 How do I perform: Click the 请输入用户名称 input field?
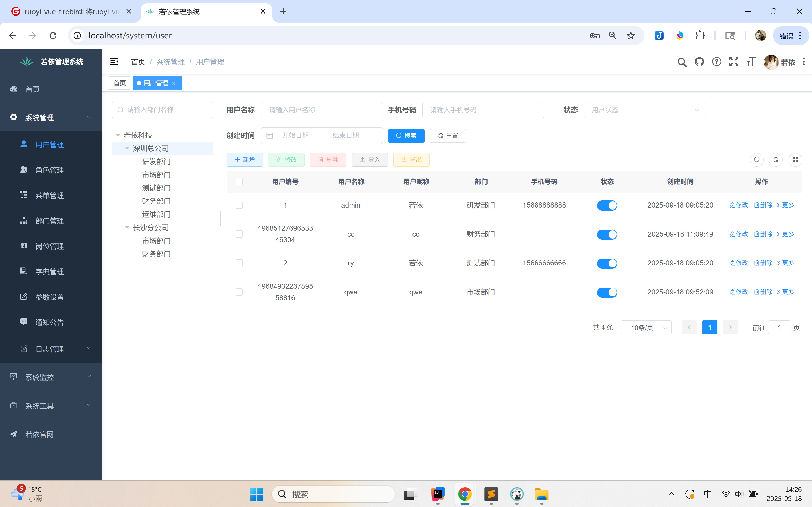point(321,110)
